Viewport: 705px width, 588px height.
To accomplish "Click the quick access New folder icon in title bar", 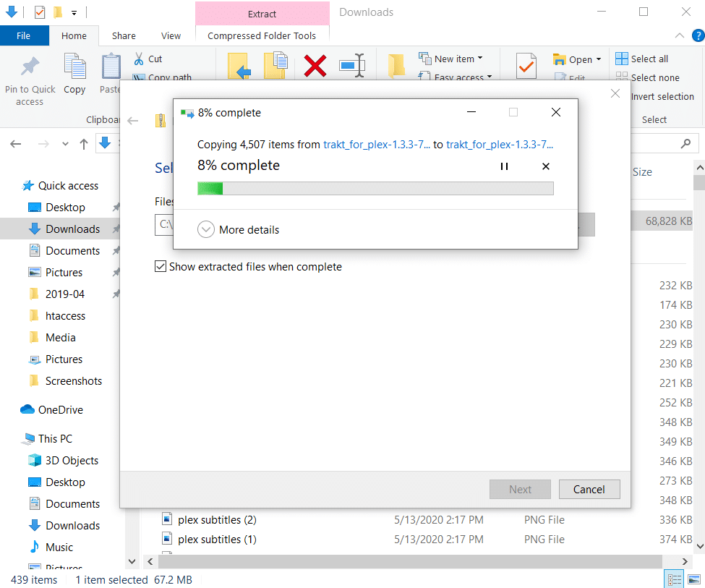I will [x=58, y=12].
